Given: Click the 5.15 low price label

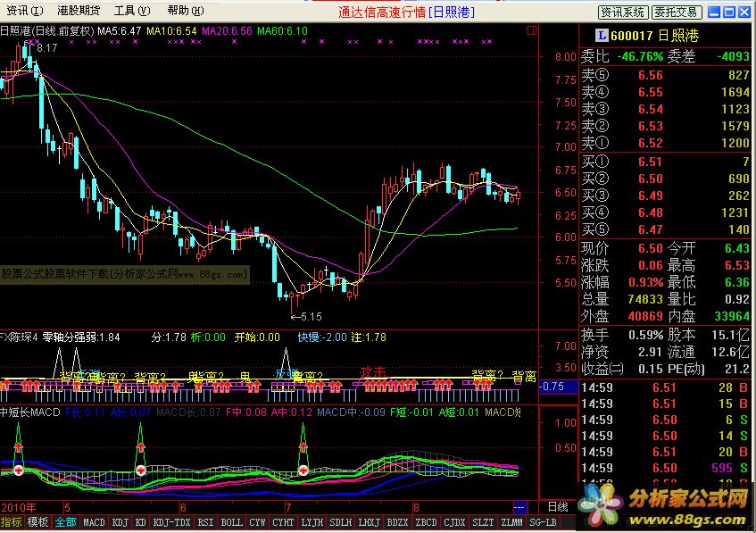Looking at the screenshot, I should [x=311, y=317].
